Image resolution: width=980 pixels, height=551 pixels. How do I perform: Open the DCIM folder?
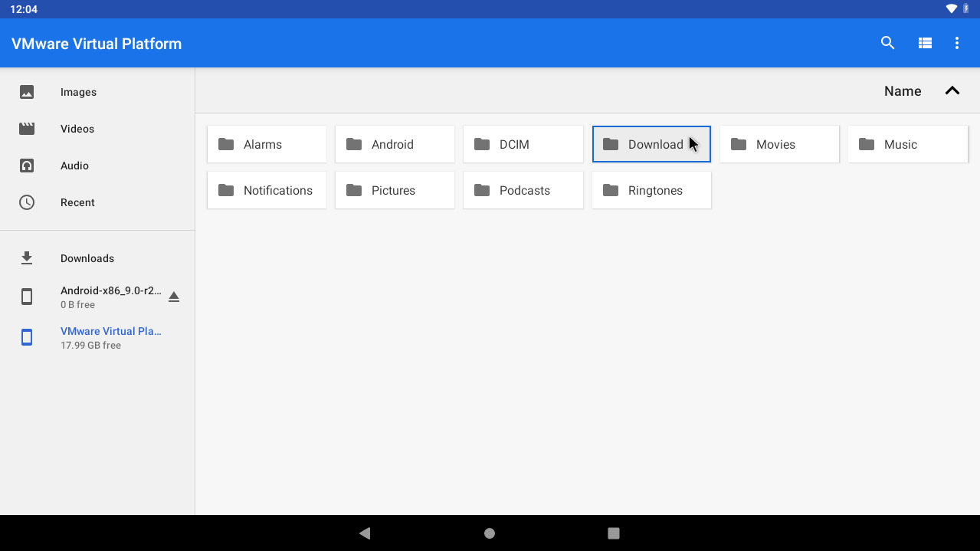pyautogui.click(x=523, y=144)
